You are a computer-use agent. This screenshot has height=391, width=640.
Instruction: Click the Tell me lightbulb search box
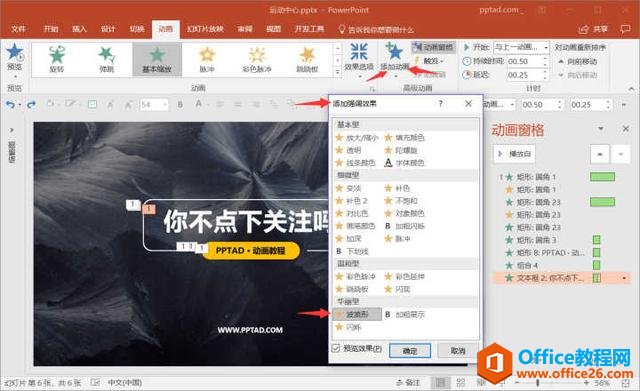pos(376,29)
